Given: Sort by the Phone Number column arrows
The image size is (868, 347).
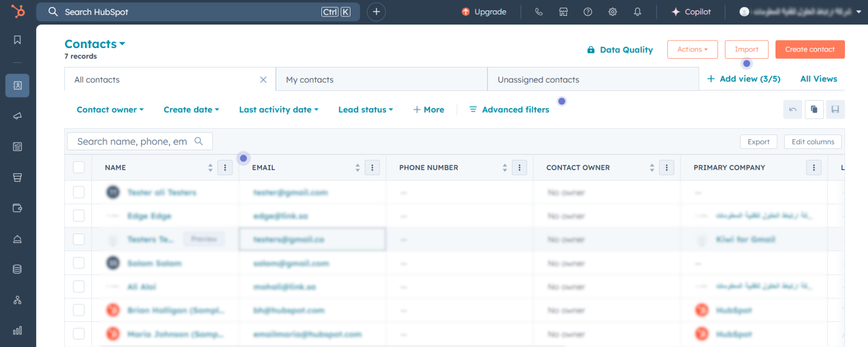Looking at the screenshot, I should coord(504,168).
